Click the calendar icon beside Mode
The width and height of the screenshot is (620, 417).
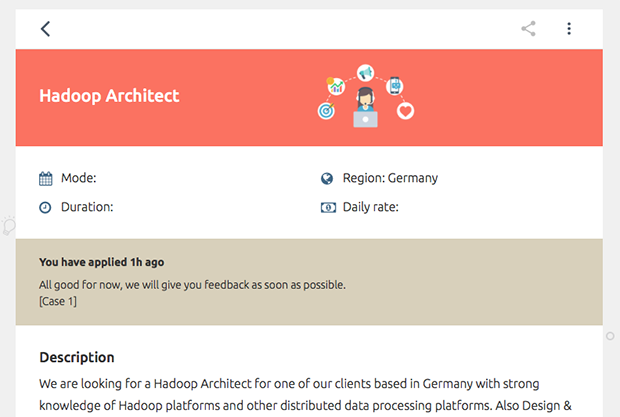45,179
